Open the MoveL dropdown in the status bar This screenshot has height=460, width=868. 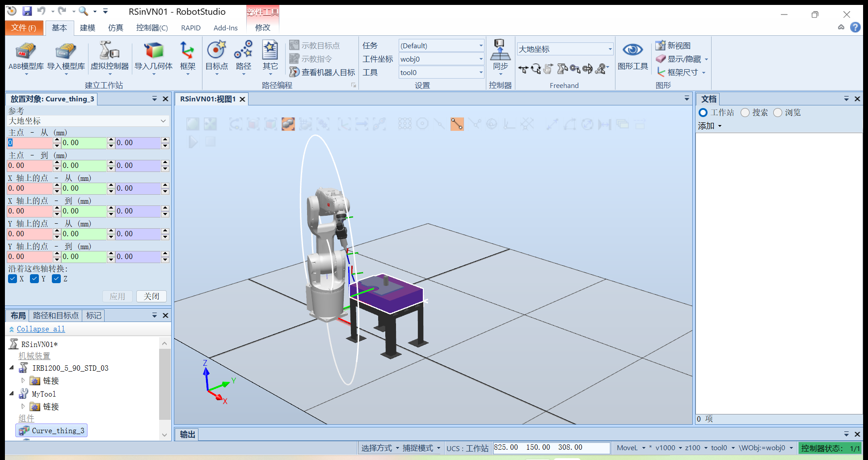point(631,448)
